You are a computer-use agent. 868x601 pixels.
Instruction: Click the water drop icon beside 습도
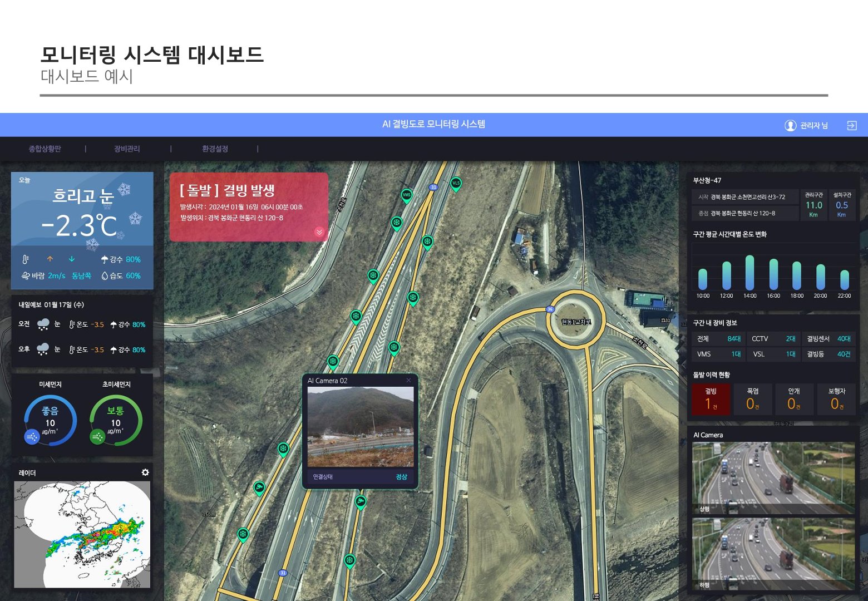(x=105, y=275)
